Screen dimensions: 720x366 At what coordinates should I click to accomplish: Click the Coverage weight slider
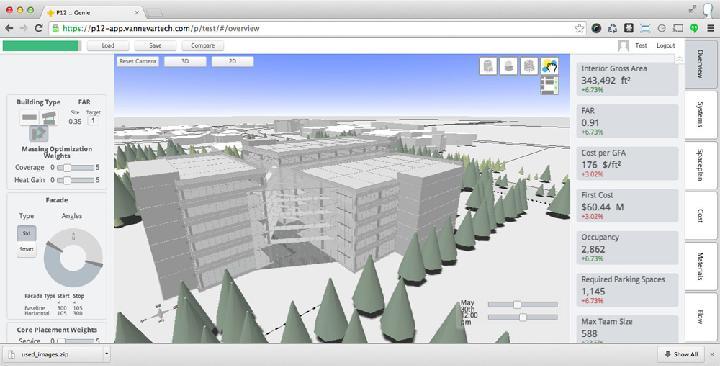pyautogui.click(x=75, y=168)
